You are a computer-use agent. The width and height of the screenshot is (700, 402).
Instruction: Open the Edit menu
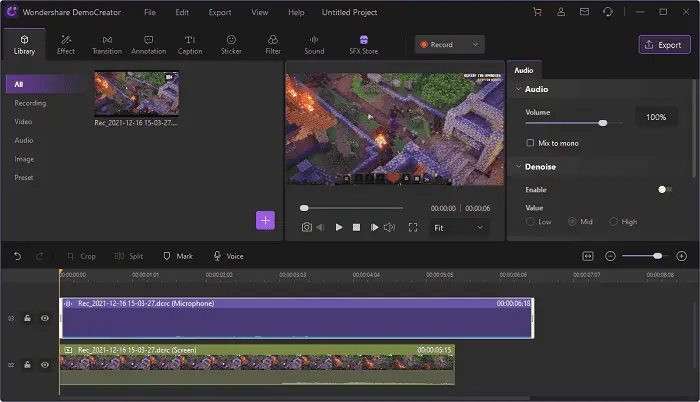click(182, 13)
